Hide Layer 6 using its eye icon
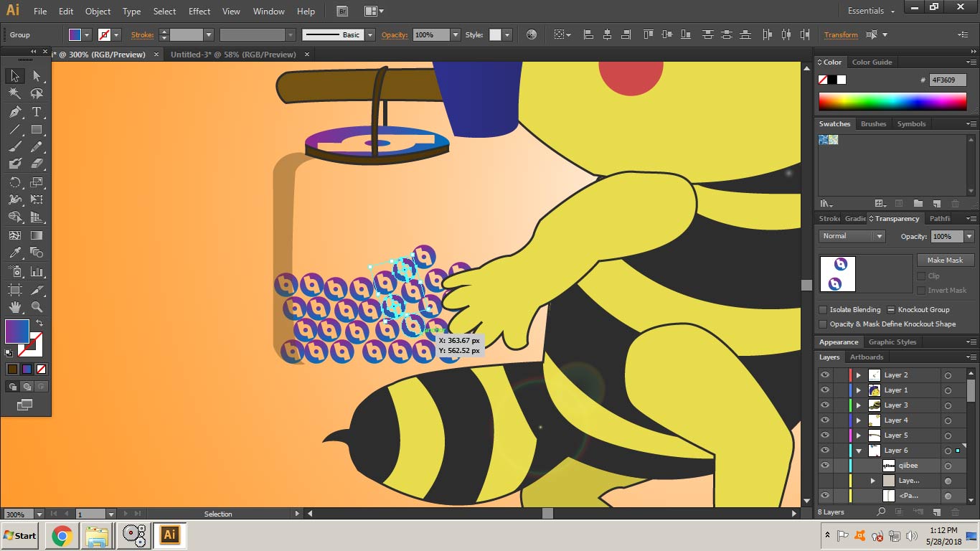The height and width of the screenshot is (551, 980). click(x=825, y=450)
